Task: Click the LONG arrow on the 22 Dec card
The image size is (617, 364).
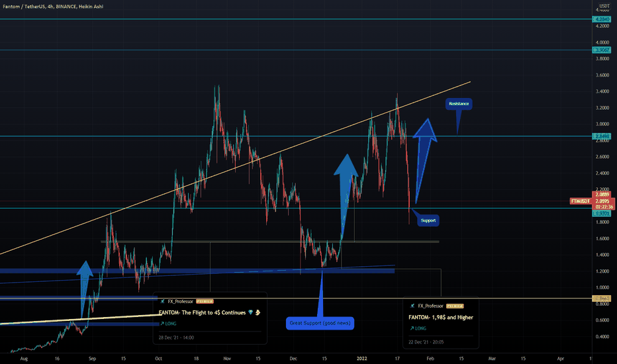Action: tap(412, 328)
